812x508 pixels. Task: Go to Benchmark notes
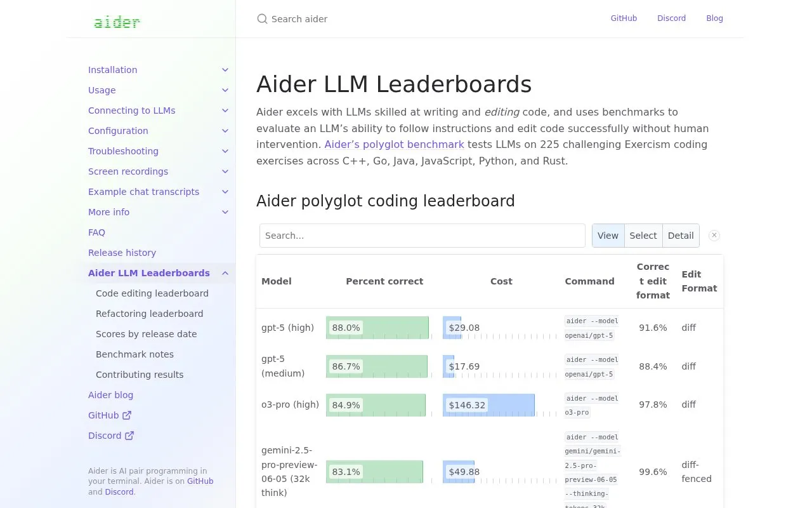click(x=135, y=354)
